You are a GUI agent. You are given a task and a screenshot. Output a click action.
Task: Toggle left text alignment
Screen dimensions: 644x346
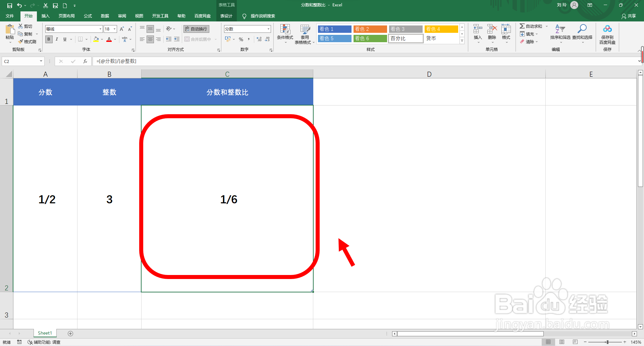click(142, 39)
